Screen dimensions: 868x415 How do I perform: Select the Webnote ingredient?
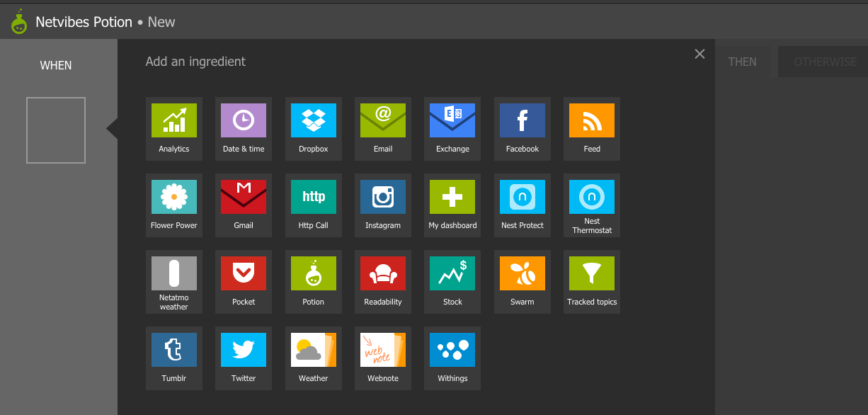click(383, 358)
